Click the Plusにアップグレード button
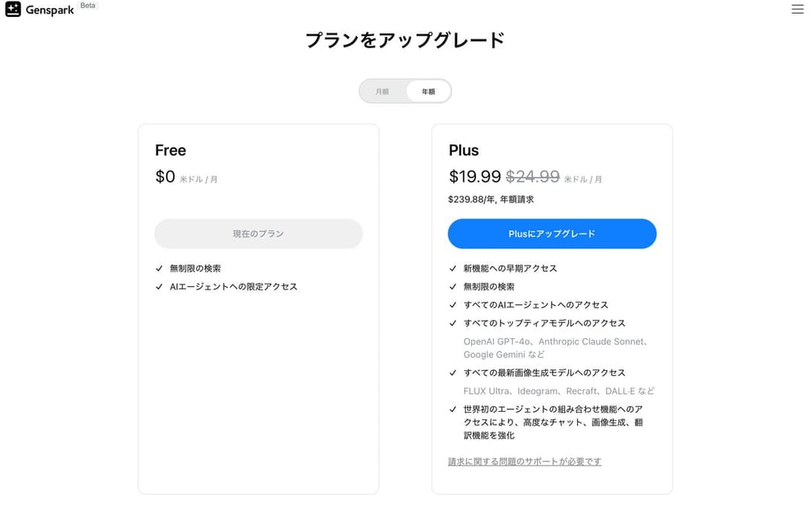Image resolution: width=812 pixels, height=516 pixels. tap(551, 234)
